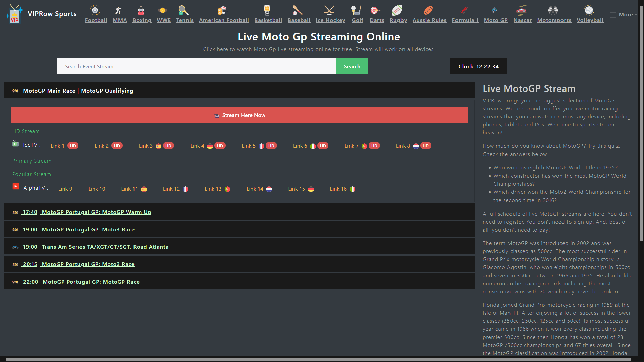Viewport: 644px width, 362px height.
Task: Open the VIPRow Sports logo icon
Action: 14,14
